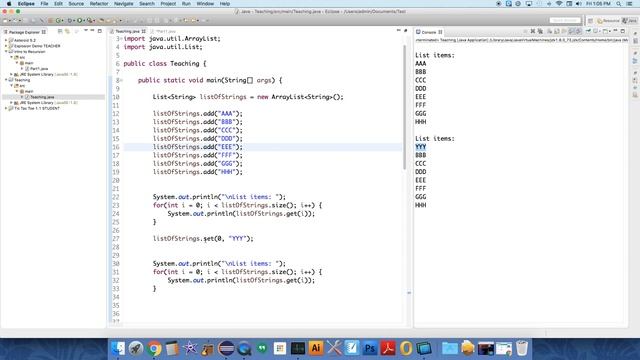This screenshot has width=640, height=360.
Task: Fold the main method at line 8
Action: (x=122, y=80)
